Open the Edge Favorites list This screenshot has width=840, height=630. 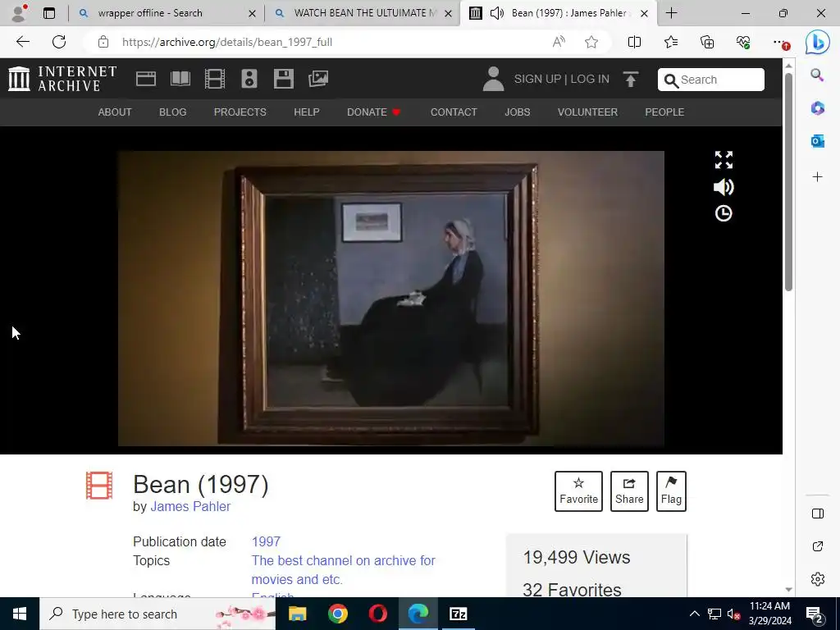671,42
